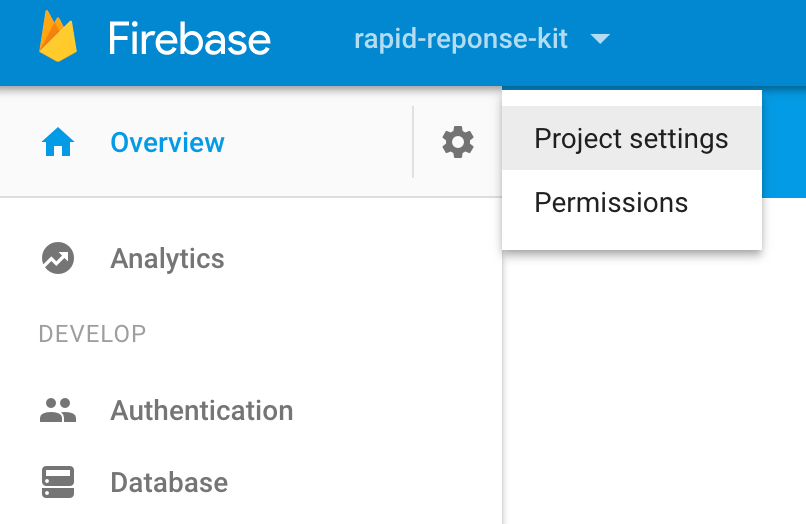
Task: Click the Authentication people icon
Action: coord(58,410)
